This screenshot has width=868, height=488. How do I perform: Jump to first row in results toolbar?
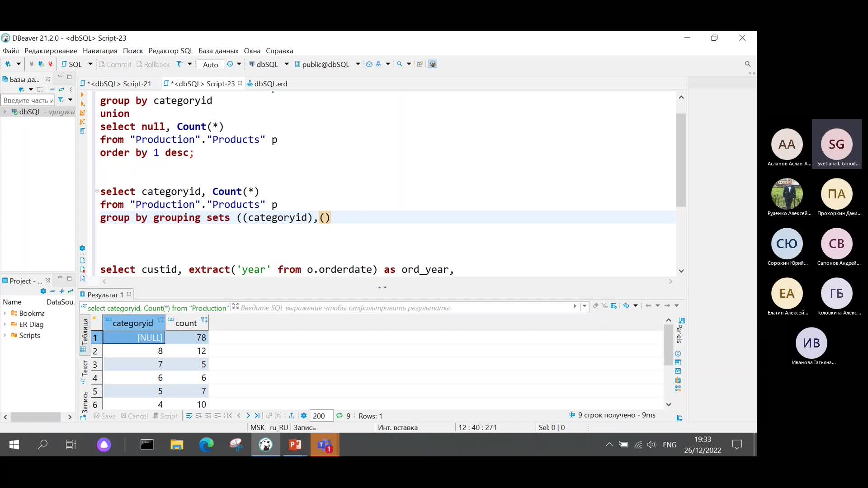pyautogui.click(x=230, y=416)
